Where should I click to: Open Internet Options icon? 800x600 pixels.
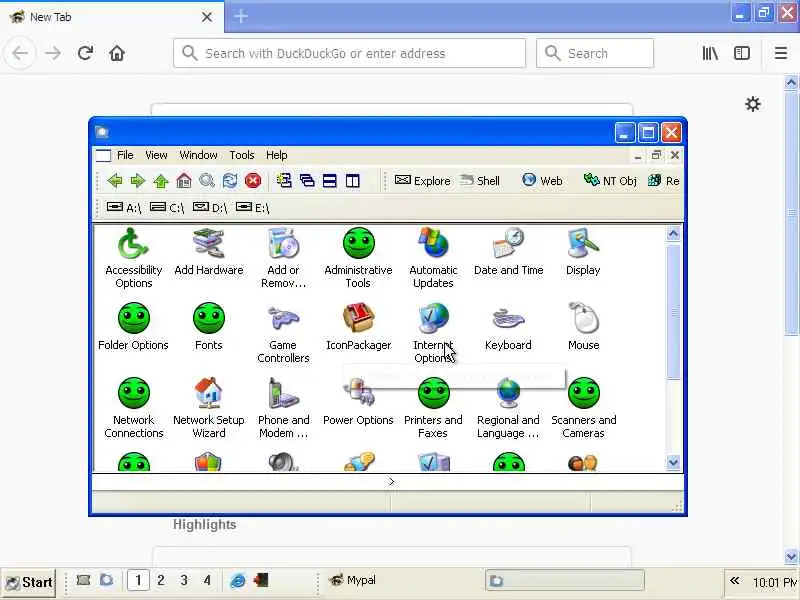click(x=433, y=333)
